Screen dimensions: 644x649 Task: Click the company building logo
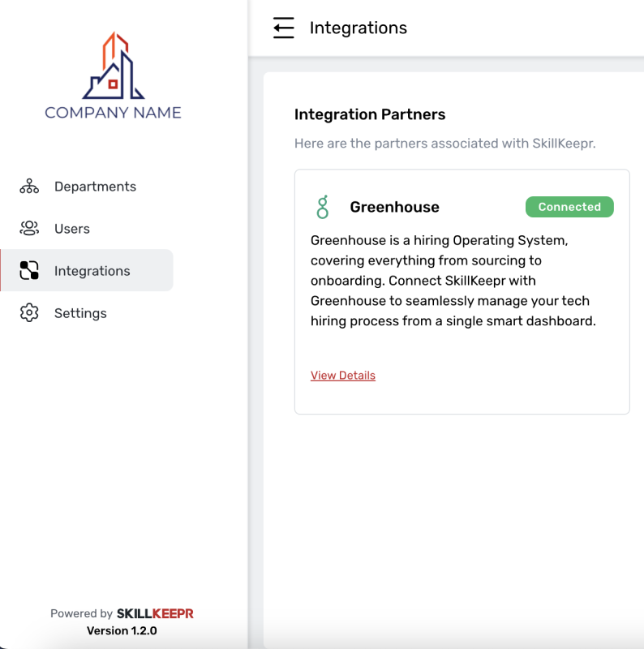[x=114, y=66]
